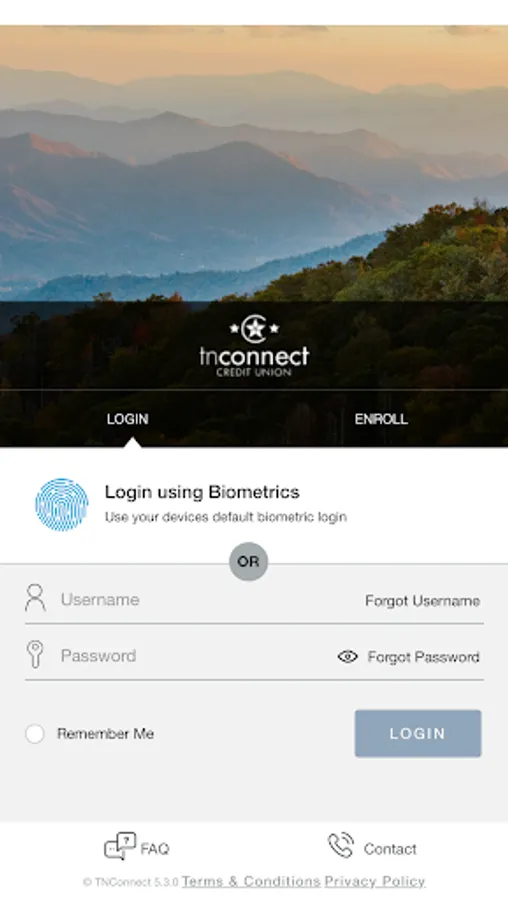The width and height of the screenshot is (508, 900).
Task: Tap the fingerprint biometrics icon
Action: point(61,505)
